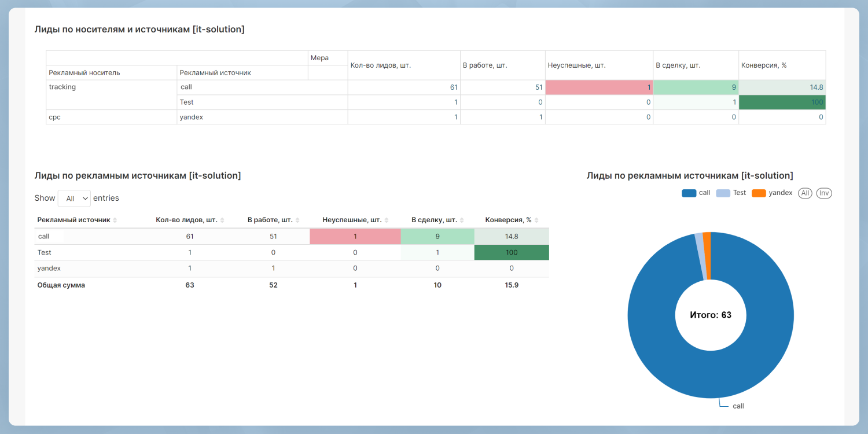The image size is (868, 434).
Task: Open the 'Show entries' dropdown
Action: [x=75, y=198]
